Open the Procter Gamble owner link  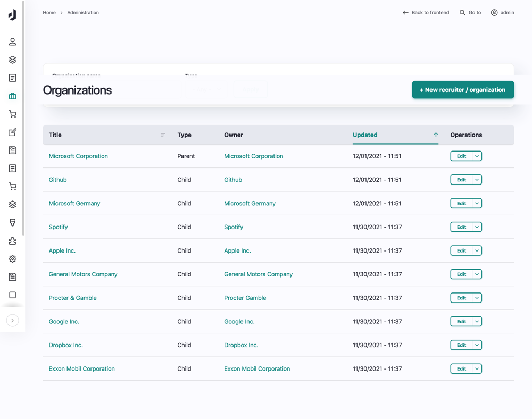click(x=245, y=298)
